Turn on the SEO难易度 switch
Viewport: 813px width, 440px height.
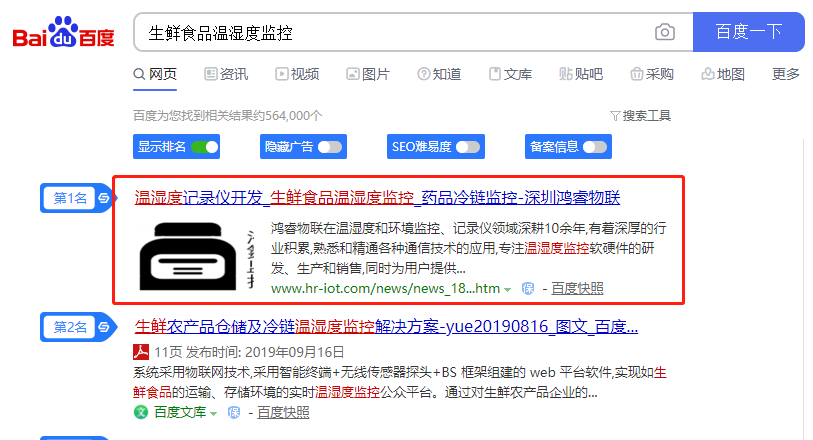click(468, 147)
